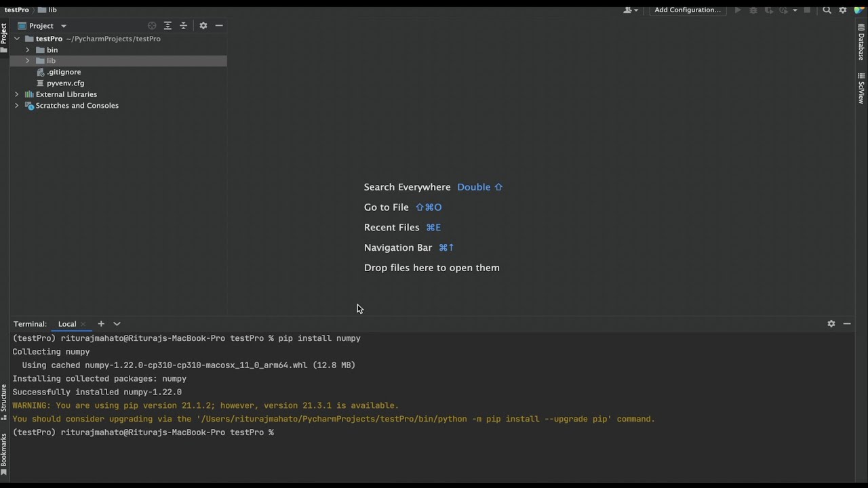
Task: Expand Scratches and Consoles arrow
Action: pyautogui.click(x=17, y=106)
